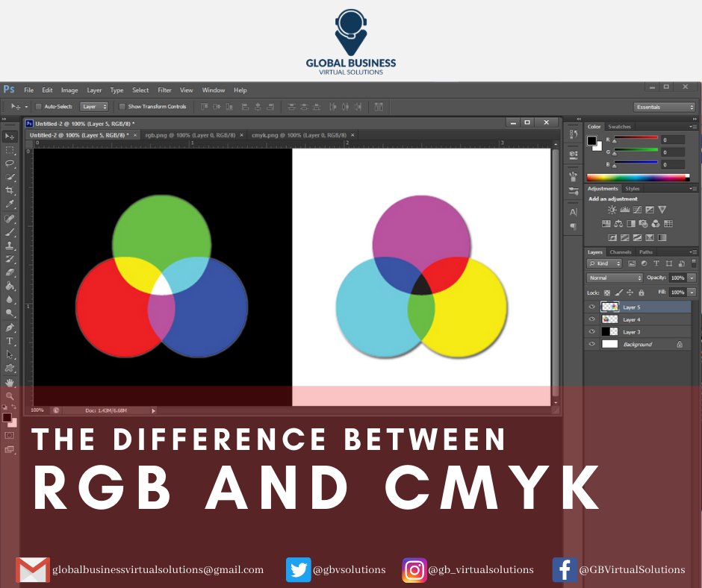Image resolution: width=702 pixels, height=588 pixels.
Task: Select the Eraser tool
Action: [10, 272]
